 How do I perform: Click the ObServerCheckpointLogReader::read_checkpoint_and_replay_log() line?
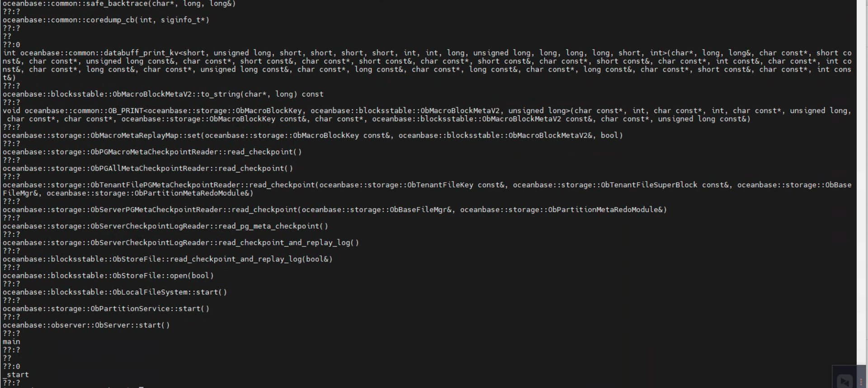(181, 242)
